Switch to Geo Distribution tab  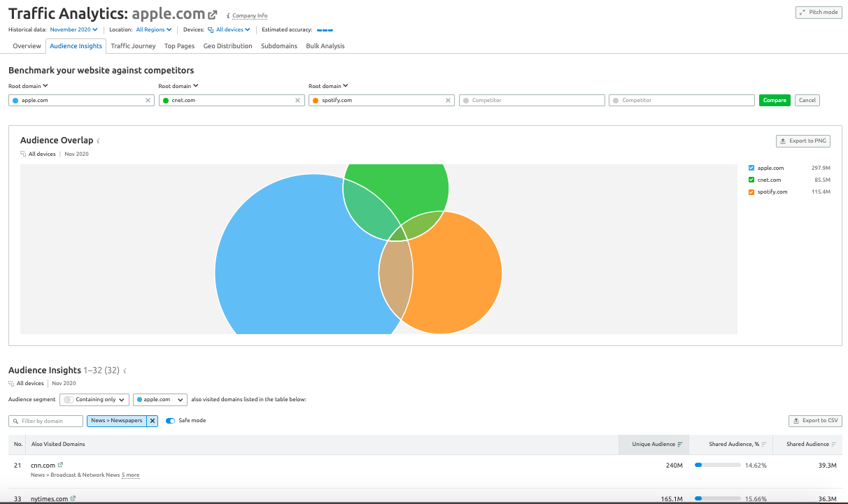227,46
